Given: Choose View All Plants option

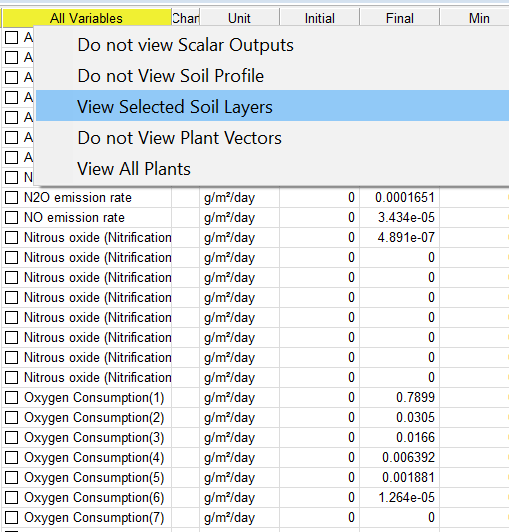Looking at the screenshot, I should pos(134,169).
